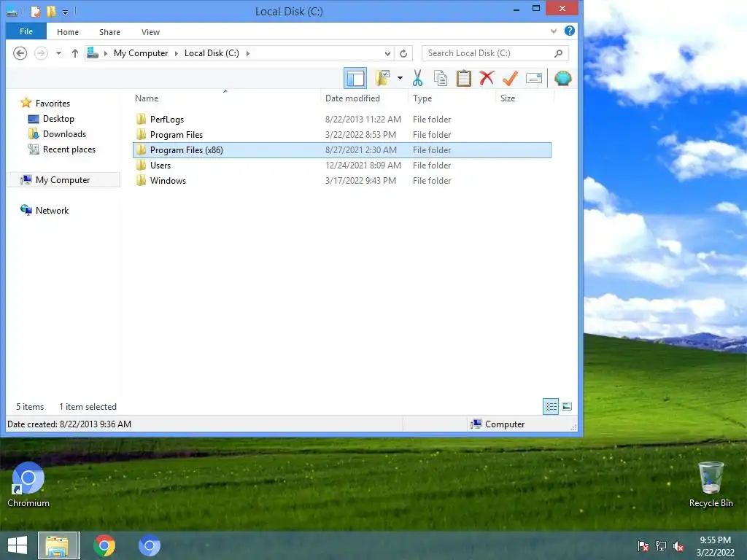
Task: Click the Forward arrow button
Action: [41, 52]
